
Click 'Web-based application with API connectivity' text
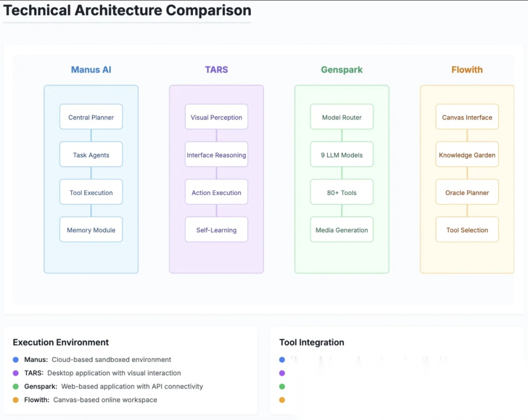[132, 386]
